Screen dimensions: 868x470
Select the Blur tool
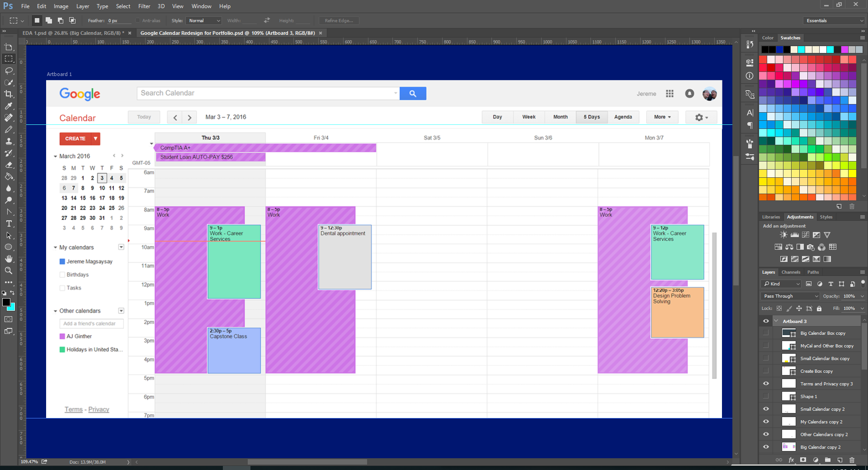(9, 188)
